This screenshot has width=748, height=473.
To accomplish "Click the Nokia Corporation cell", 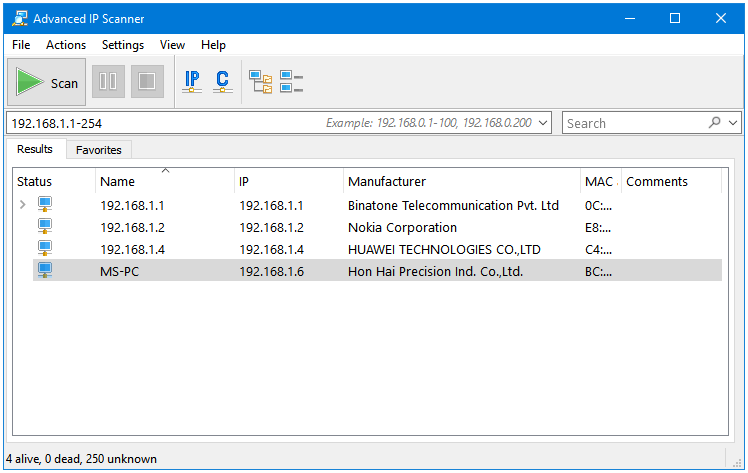I will [x=402, y=227].
